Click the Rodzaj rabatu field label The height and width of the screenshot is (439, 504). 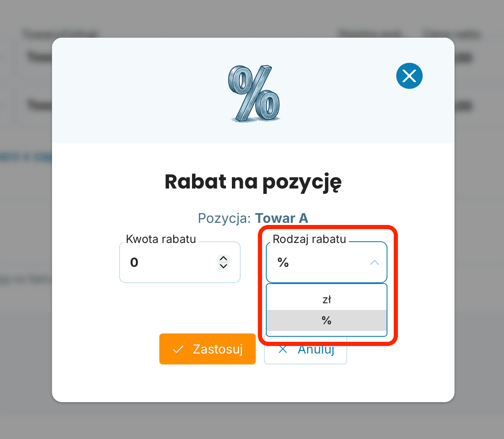click(309, 239)
